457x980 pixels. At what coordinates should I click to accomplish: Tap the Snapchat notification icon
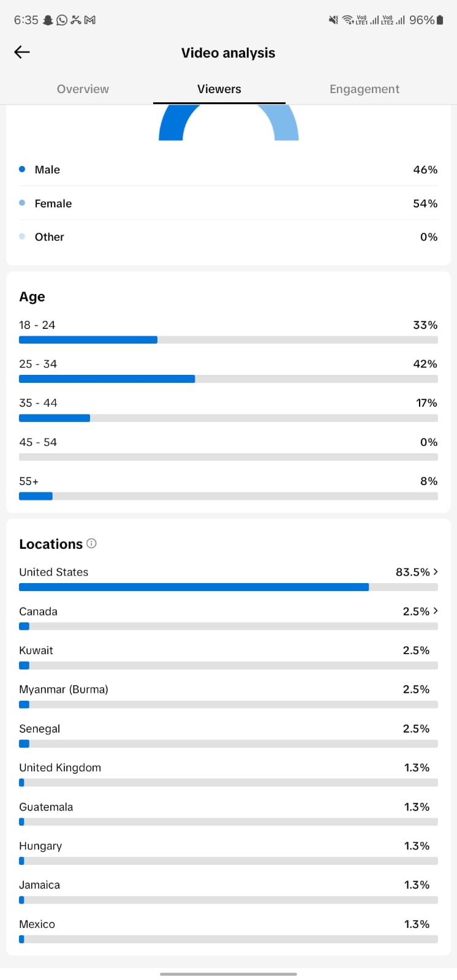[48, 20]
